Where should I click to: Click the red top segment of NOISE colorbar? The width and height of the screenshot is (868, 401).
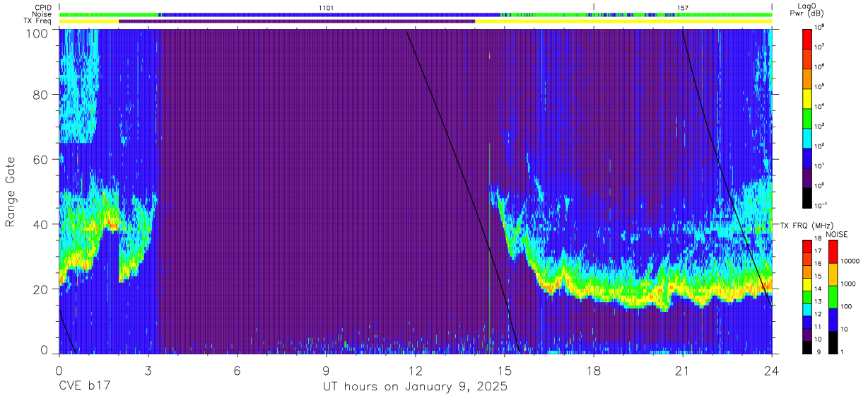(x=833, y=252)
